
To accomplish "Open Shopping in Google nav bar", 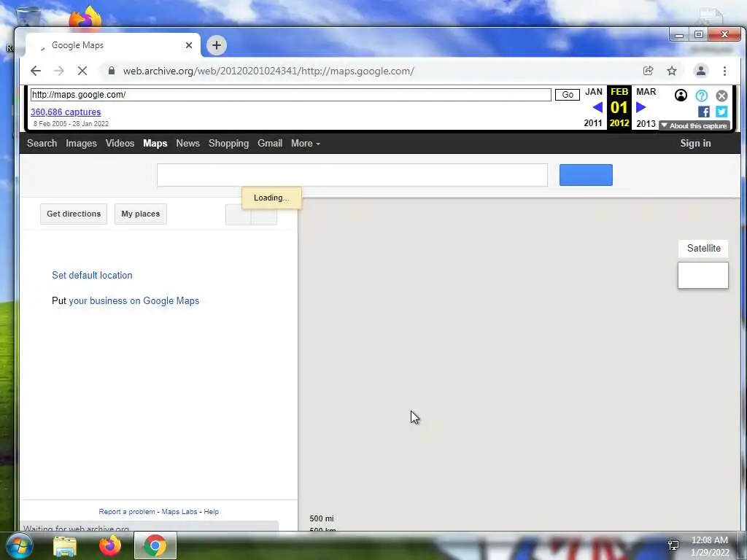I will 228,144.
